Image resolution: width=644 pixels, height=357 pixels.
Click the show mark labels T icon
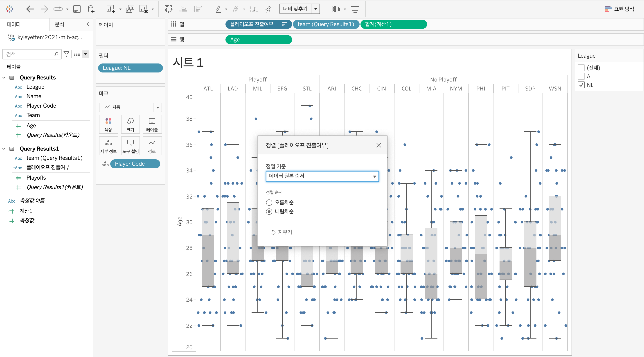point(254,9)
